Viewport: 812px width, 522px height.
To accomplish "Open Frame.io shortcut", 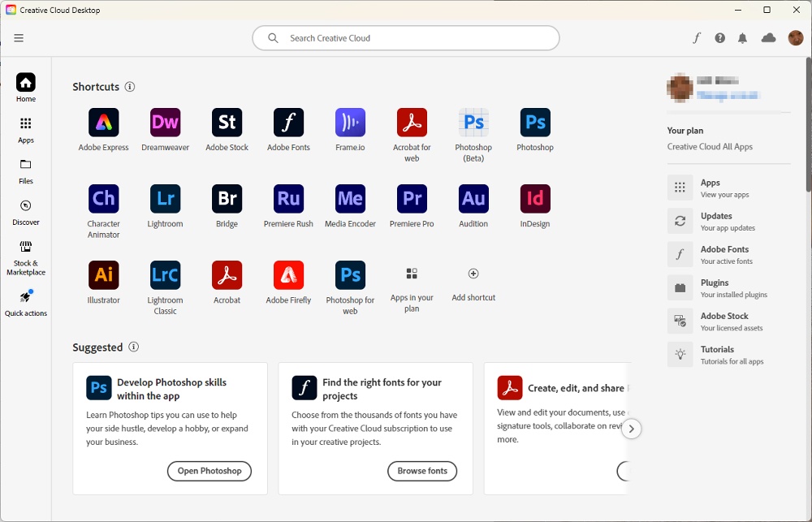I will coord(350,123).
